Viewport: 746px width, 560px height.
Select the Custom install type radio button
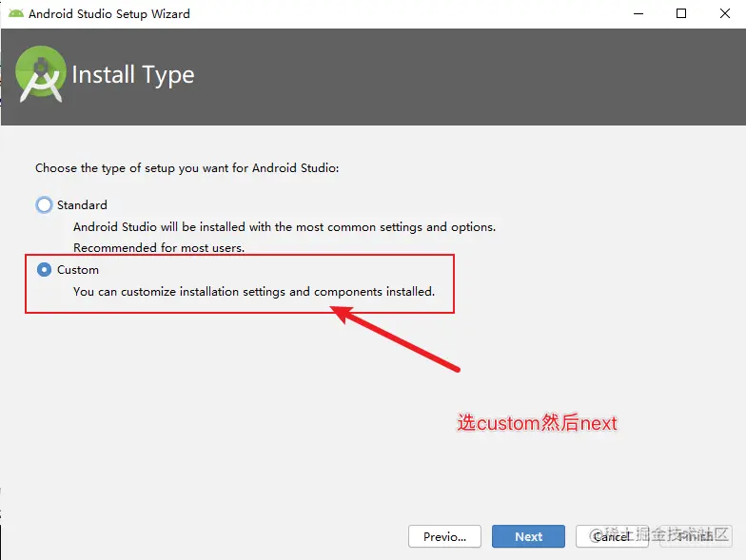(x=44, y=270)
